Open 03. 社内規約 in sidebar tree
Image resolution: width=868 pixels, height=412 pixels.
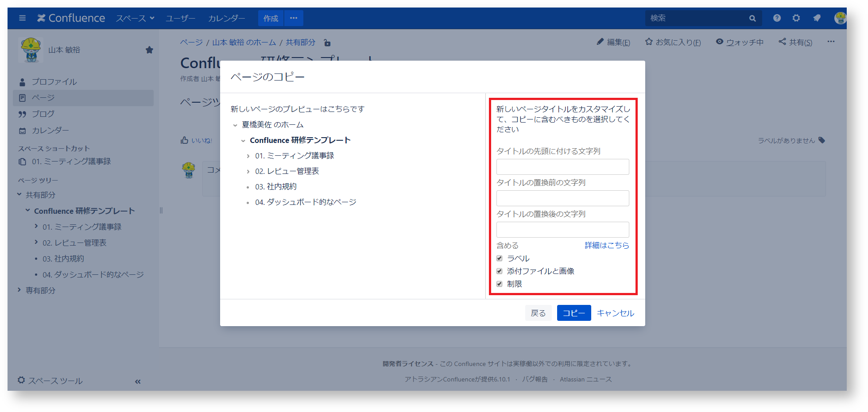[63, 259]
